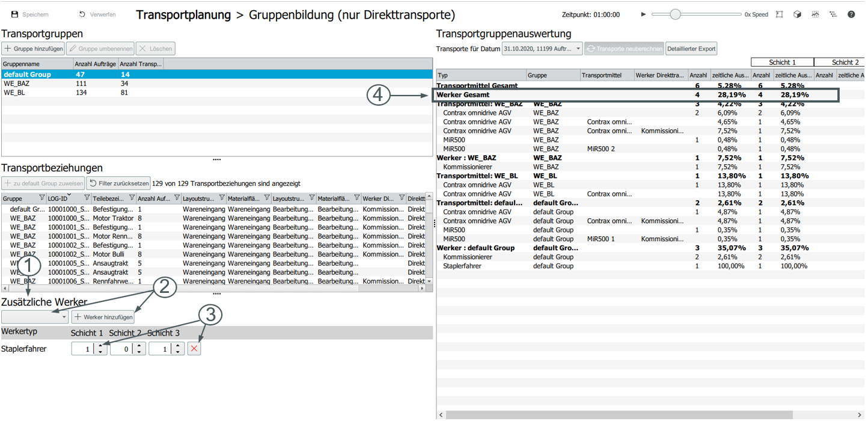
Task: Remove Staplerfahrer with the red X button
Action: (x=194, y=349)
